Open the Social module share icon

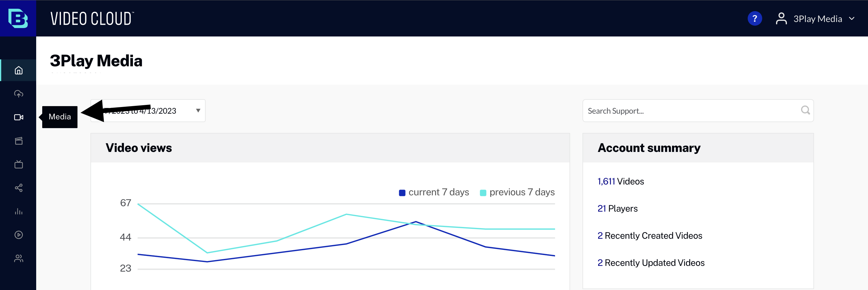coord(18,188)
